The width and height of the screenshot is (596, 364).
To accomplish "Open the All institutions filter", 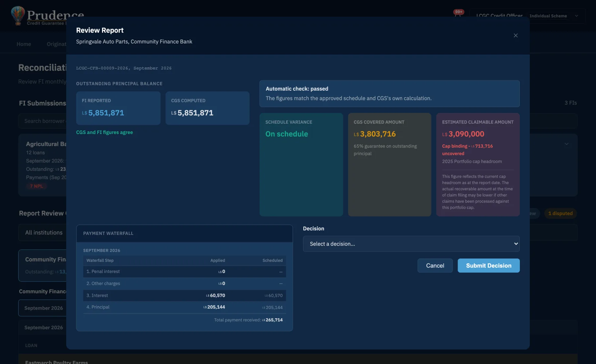I will 42,233.
